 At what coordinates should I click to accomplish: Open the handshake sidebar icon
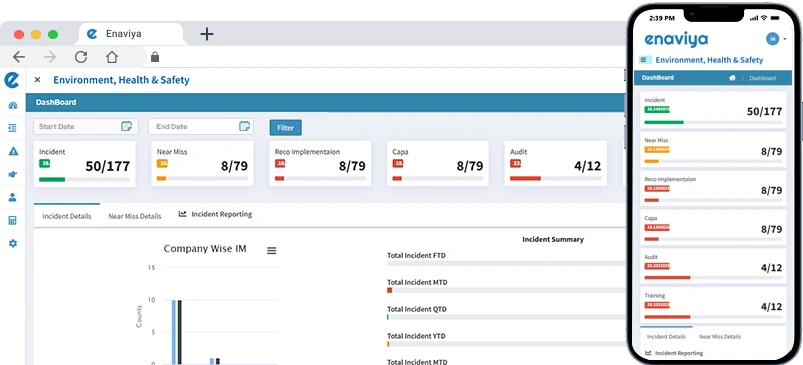point(13,174)
